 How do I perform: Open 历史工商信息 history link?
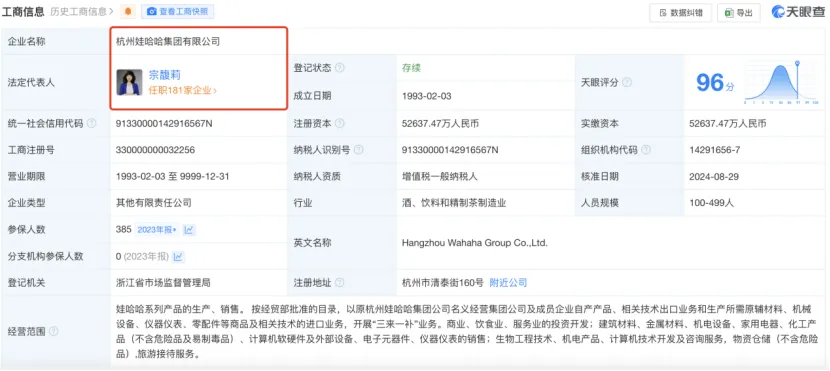[x=82, y=11]
